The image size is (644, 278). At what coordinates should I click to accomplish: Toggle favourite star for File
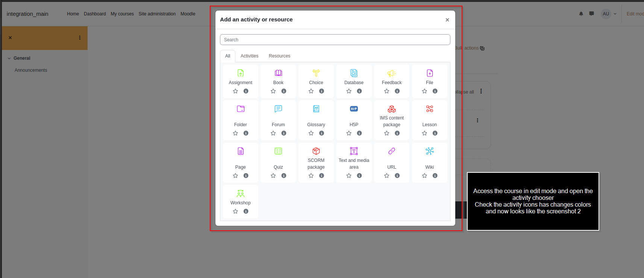[424, 91]
